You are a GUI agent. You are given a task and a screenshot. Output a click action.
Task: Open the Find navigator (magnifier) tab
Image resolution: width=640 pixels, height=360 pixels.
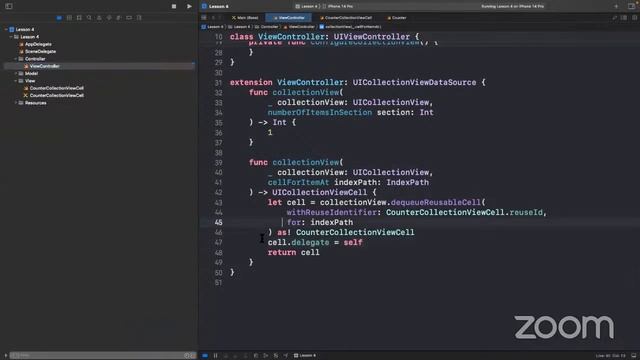pos(89,18)
